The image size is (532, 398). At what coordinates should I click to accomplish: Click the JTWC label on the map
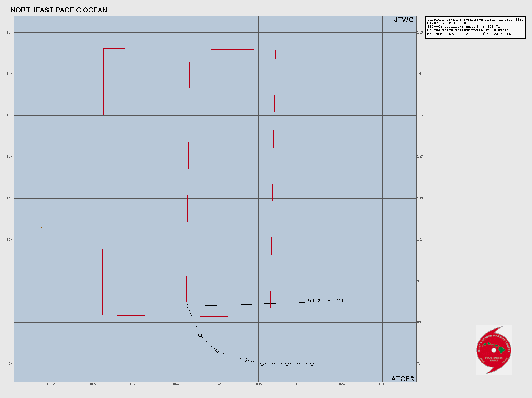(x=403, y=20)
